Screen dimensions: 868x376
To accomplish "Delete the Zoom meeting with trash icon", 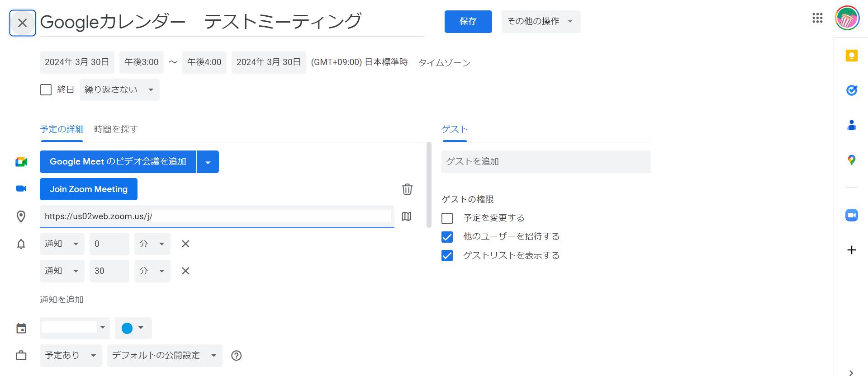I will click(407, 189).
